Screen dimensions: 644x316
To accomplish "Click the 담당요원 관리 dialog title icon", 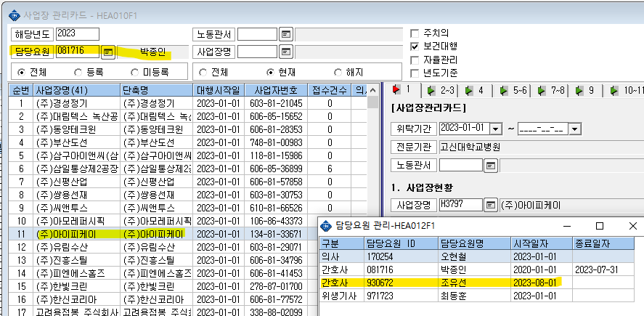I will (x=326, y=226).
